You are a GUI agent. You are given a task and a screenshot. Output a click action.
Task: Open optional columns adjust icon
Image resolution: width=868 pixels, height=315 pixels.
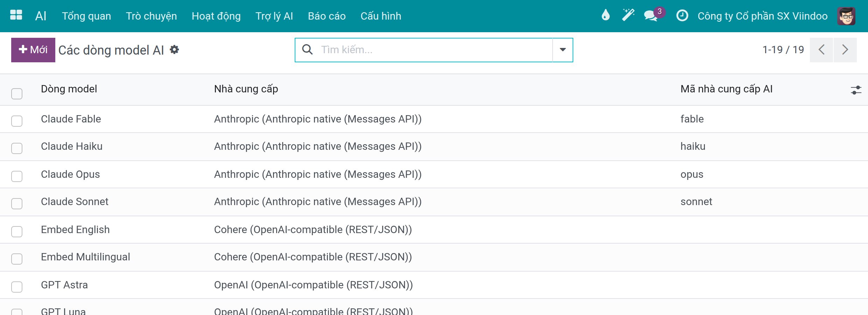pyautogui.click(x=856, y=90)
